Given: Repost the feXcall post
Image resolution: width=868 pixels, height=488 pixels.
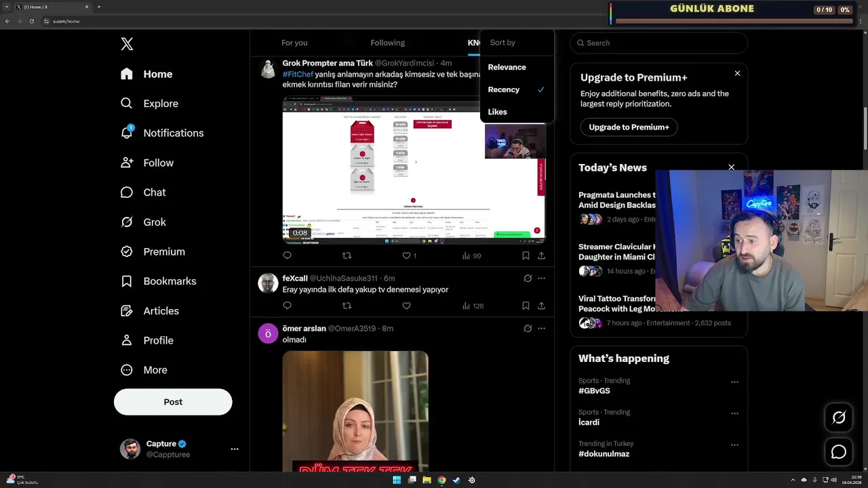Looking at the screenshot, I should [x=347, y=306].
